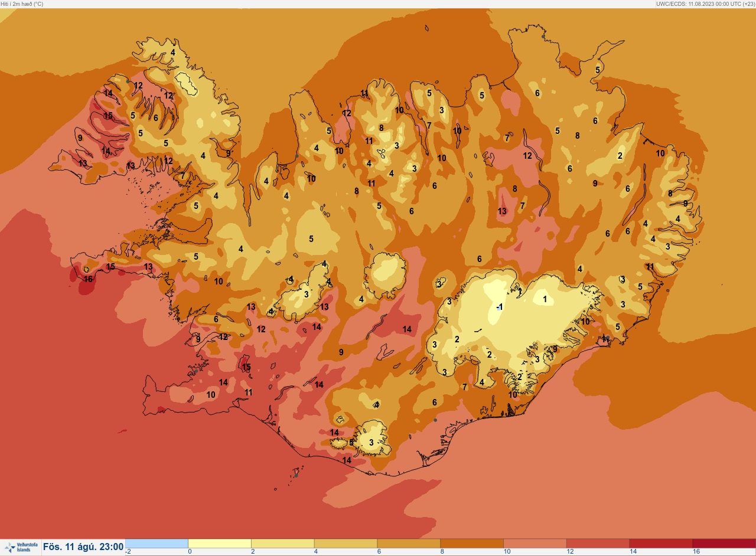Select the pale yellow 0 to 2 legend swatch

point(220,544)
